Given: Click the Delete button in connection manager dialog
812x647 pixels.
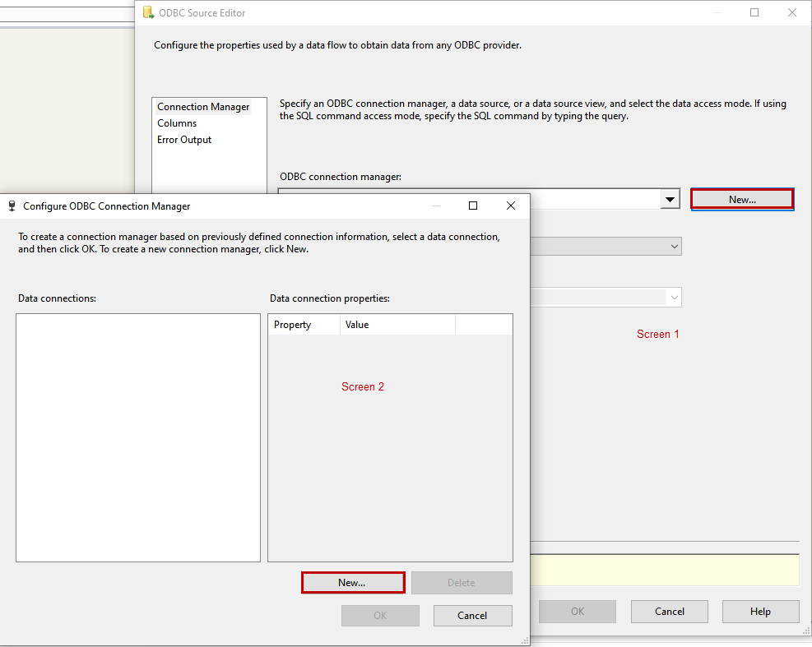Looking at the screenshot, I should (462, 583).
